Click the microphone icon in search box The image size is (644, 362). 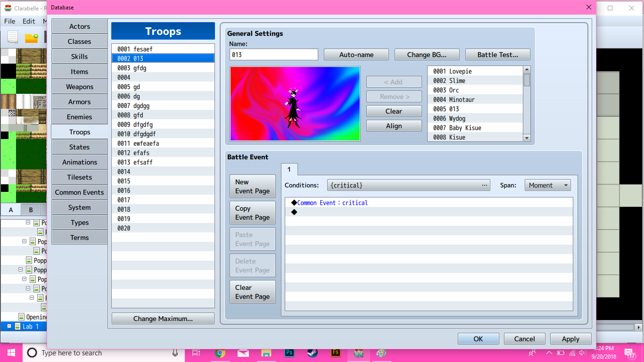[x=175, y=353]
